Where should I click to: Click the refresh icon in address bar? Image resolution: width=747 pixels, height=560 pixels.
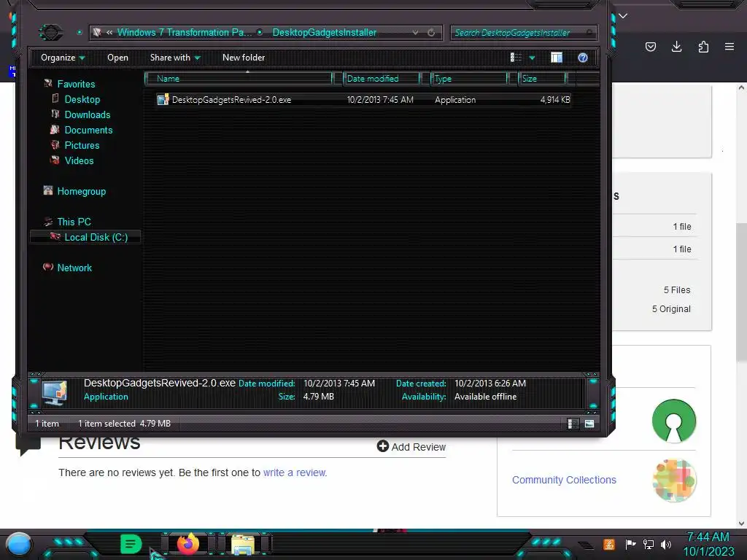coord(431,32)
